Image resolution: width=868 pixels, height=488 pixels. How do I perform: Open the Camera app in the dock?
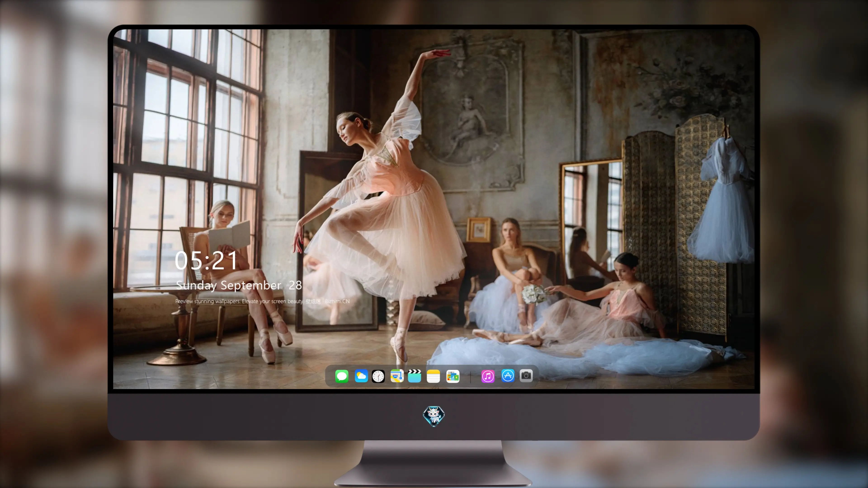pos(526,375)
